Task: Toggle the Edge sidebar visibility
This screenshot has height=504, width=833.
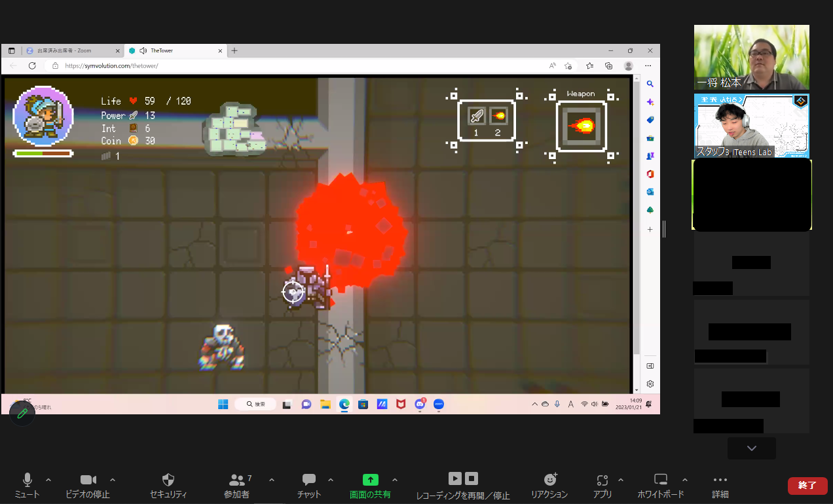Action: 650,366
